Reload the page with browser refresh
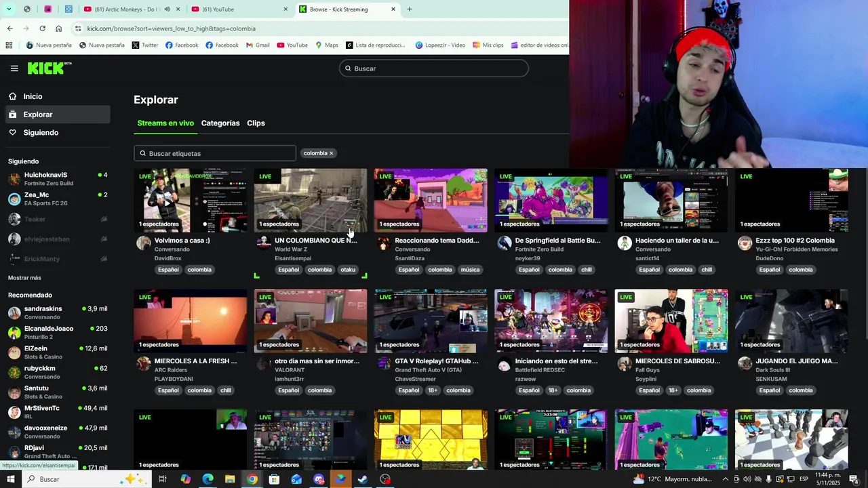 coord(42,28)
